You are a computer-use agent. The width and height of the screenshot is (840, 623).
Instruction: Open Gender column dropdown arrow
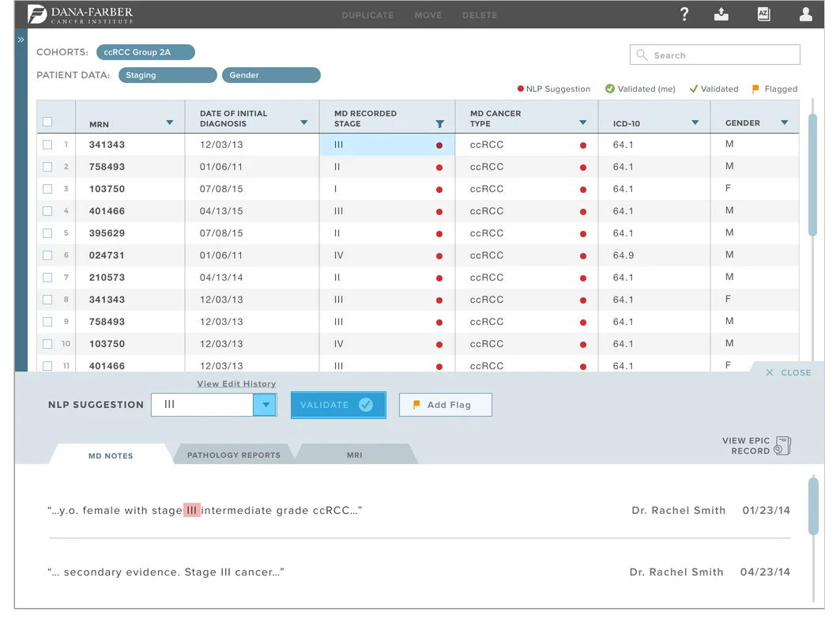tap(784, 123)
